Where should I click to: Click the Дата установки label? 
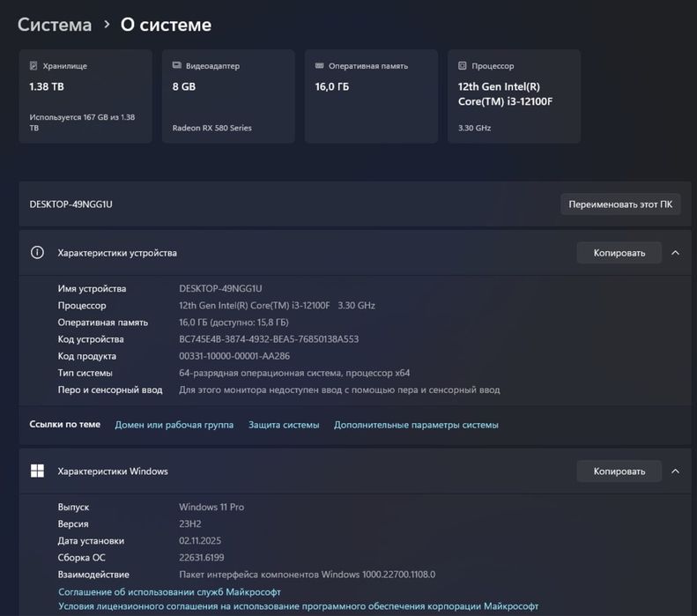pyautogui.click(x=91, y=540)
